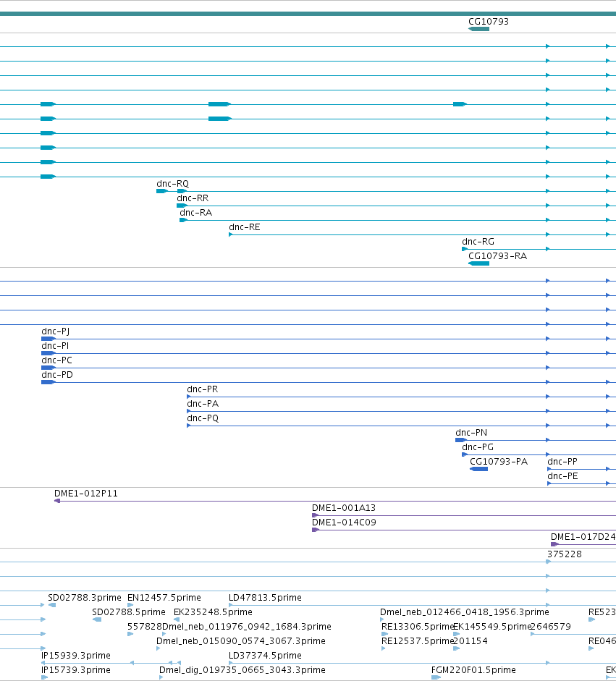Select the dnc-PP protein label
The height and width of the screenshot is (681, 616).
(562, 462)
